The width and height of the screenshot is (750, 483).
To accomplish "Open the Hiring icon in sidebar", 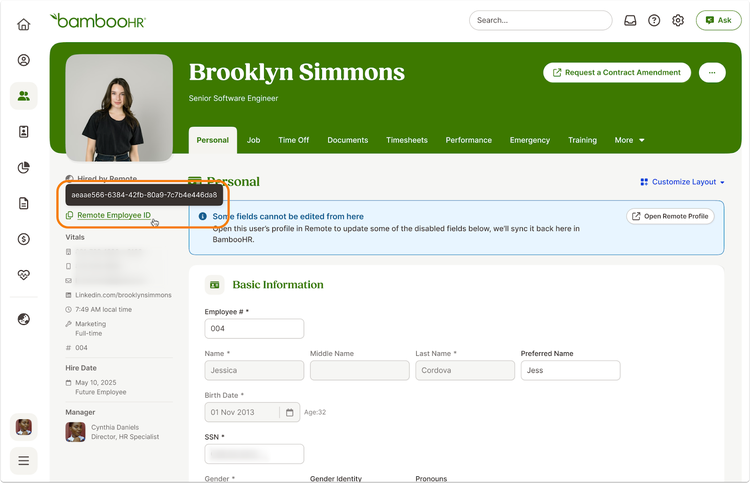I will [23, 132].
